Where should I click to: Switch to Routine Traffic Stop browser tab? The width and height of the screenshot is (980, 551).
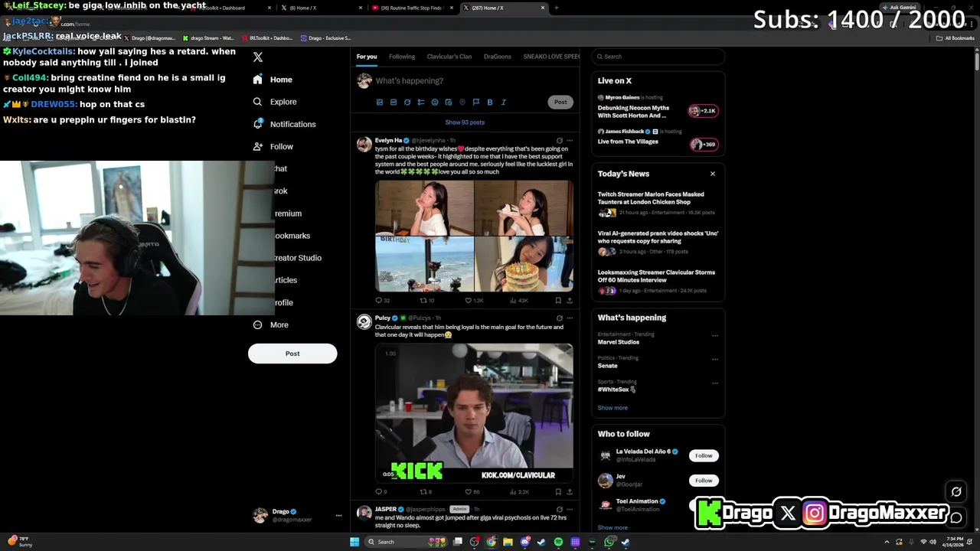pos(410,8)
